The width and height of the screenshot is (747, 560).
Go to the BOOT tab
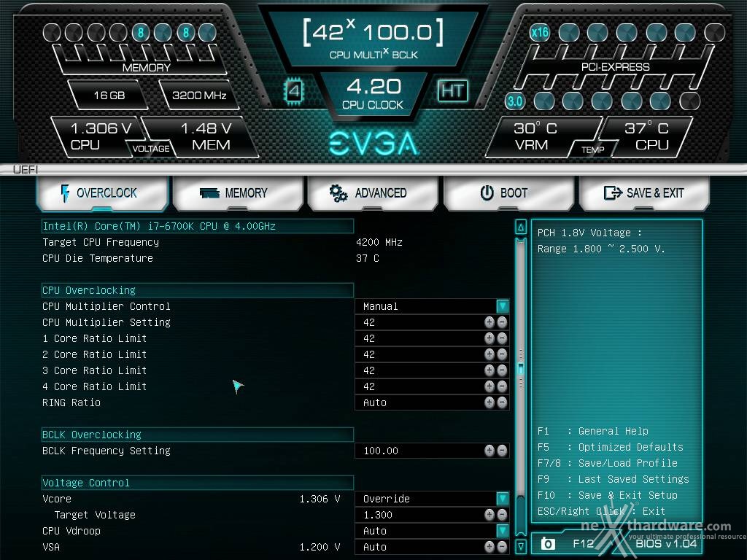coord(508,193)
